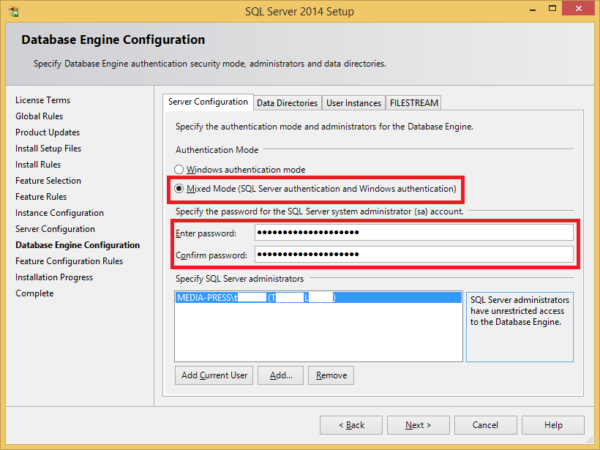Image resolution: width=600 pixels, height=450 pixels.
Task: Click the Add... button
Action: [281, 375]
